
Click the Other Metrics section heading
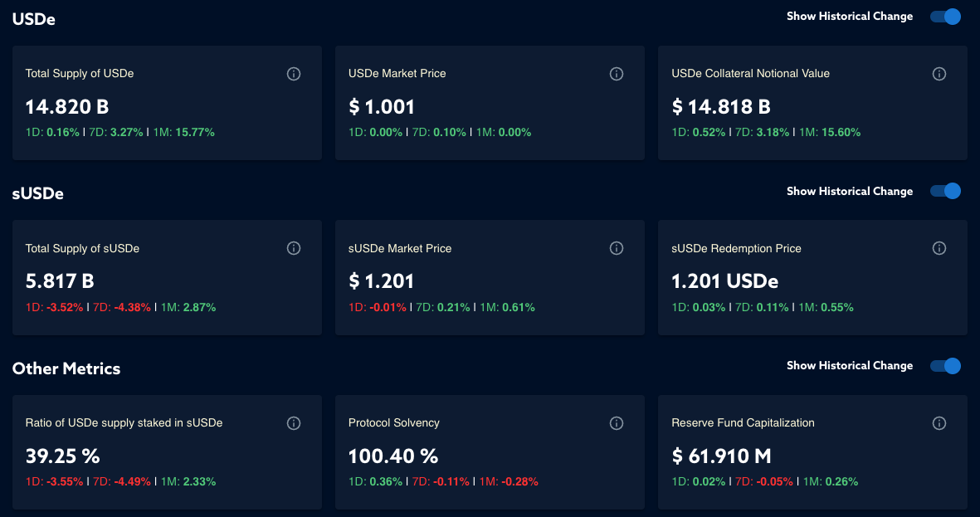66,368
